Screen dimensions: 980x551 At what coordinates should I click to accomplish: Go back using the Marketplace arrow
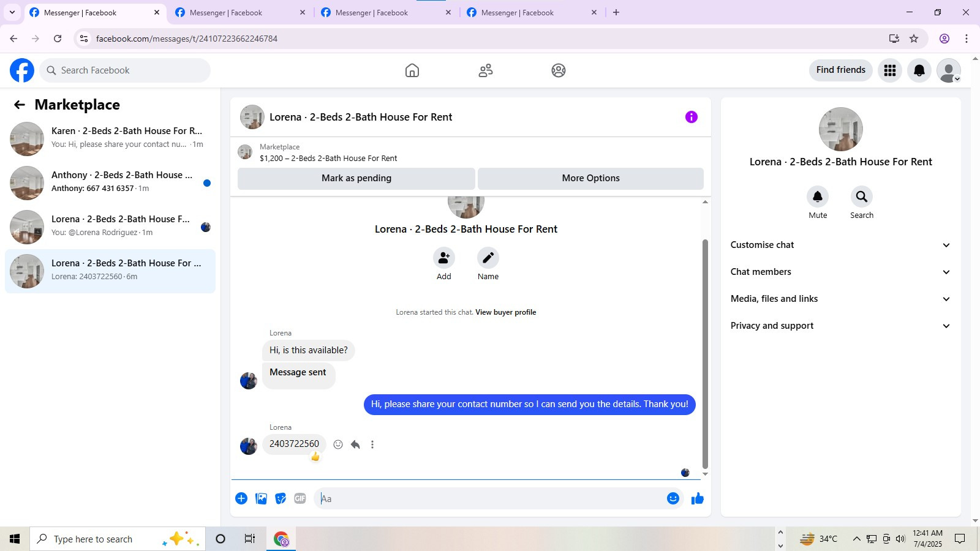click(20, 105)
